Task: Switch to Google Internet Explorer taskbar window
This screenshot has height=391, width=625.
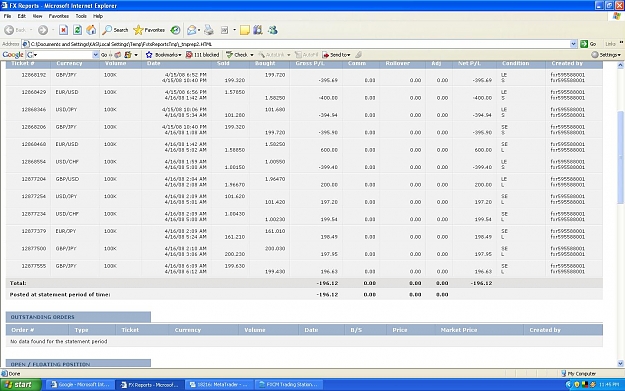Action: pos(80,385)
